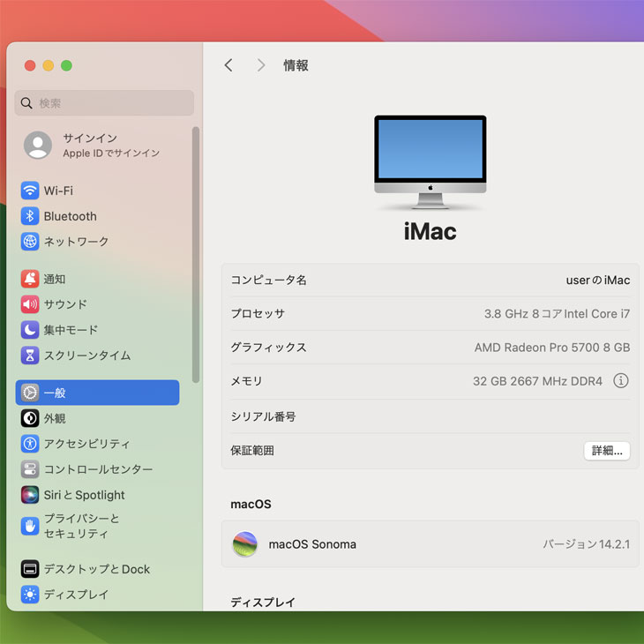Select the 一般 gear icon
Viewport: 644px width, 644px height.
(x=30, y=393)
